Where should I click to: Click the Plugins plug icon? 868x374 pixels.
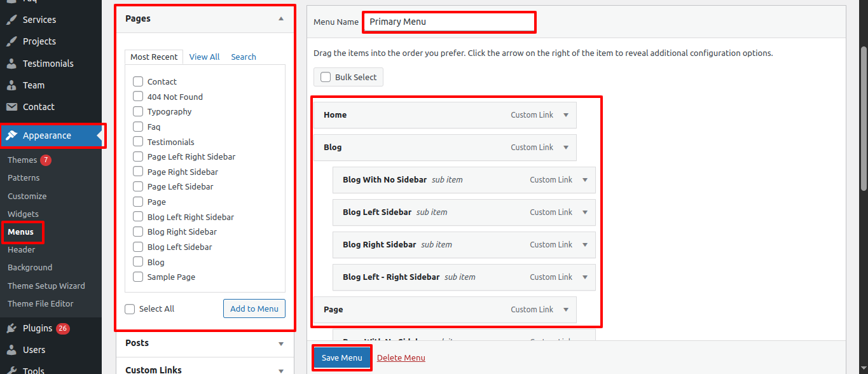[x=11, y=328]
